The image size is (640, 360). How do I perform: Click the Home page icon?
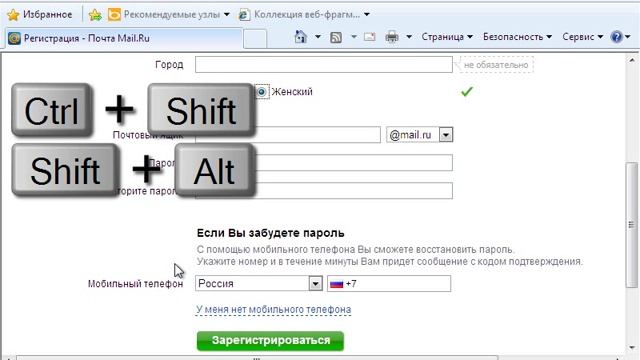tap(300, 37)
